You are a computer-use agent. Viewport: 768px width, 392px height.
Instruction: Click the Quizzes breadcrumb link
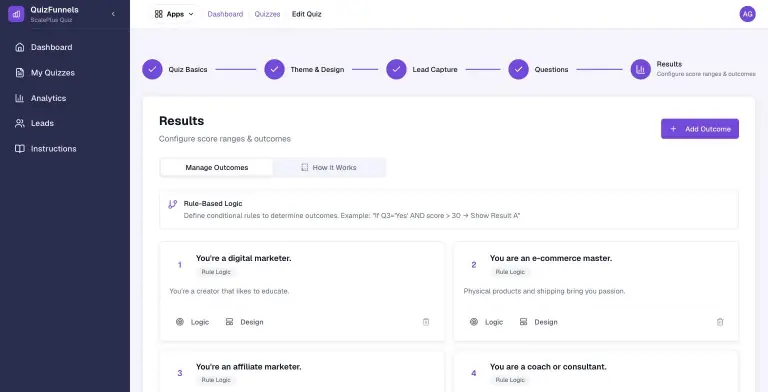click(x=267, y=14)
